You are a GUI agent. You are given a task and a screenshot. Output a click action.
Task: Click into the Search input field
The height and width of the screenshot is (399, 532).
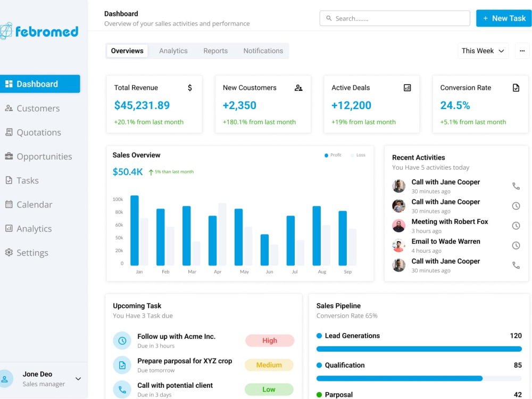point(395,18)
